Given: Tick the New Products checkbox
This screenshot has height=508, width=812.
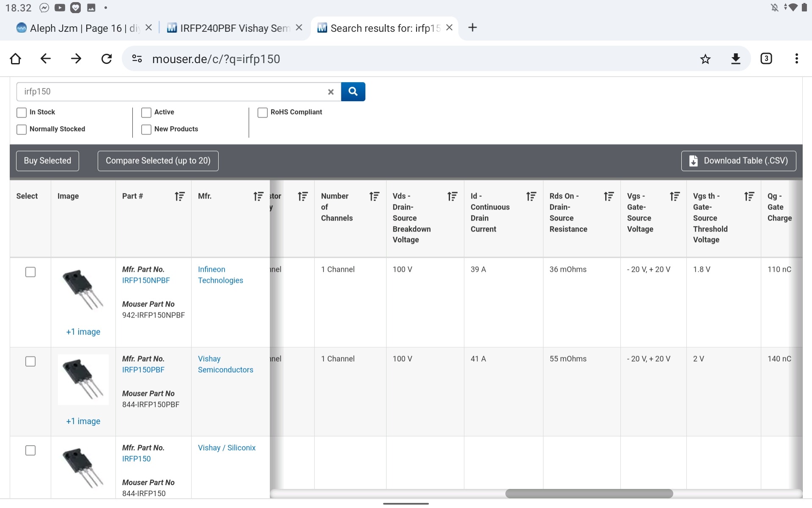Looking at the screenshot, I should 146,130.
